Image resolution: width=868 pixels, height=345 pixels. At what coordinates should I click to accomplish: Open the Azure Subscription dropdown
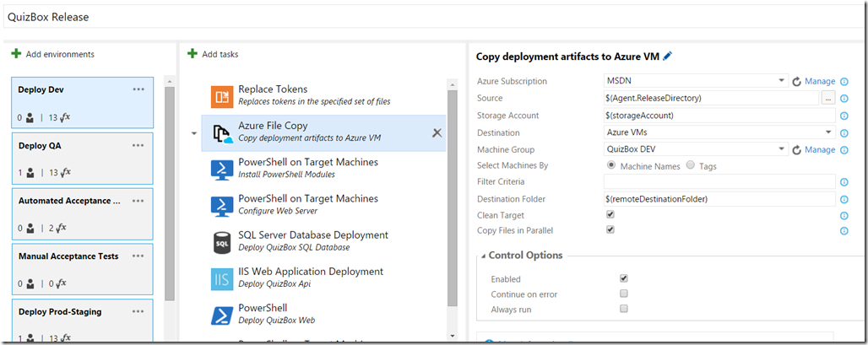click(782, 81)
